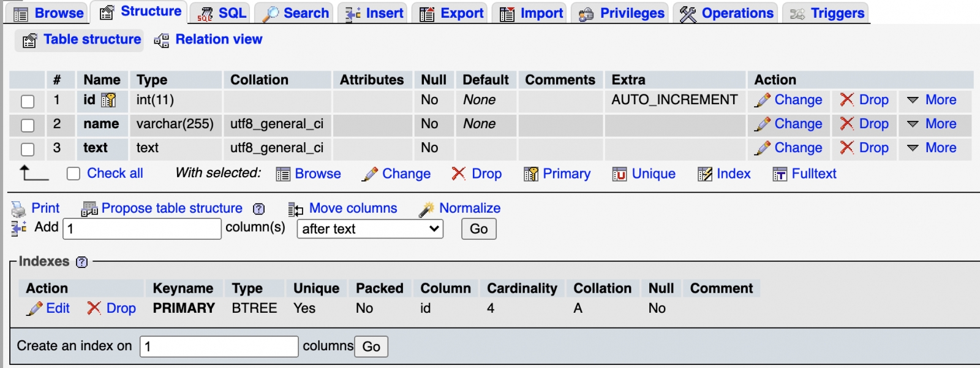Screen dimensions: 980x368
Task: Tick the checkbox for the id column
Action: point(28,101)
